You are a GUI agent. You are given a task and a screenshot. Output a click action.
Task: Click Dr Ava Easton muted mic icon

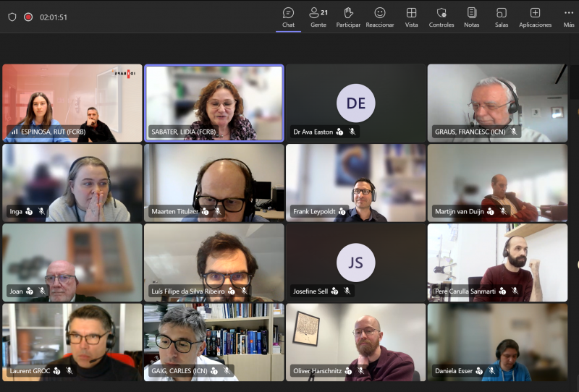[x=352, y=132]
